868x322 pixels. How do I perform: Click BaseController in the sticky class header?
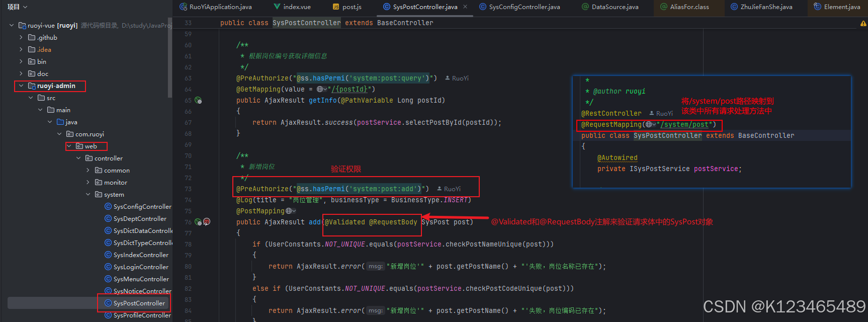[405, 23]
